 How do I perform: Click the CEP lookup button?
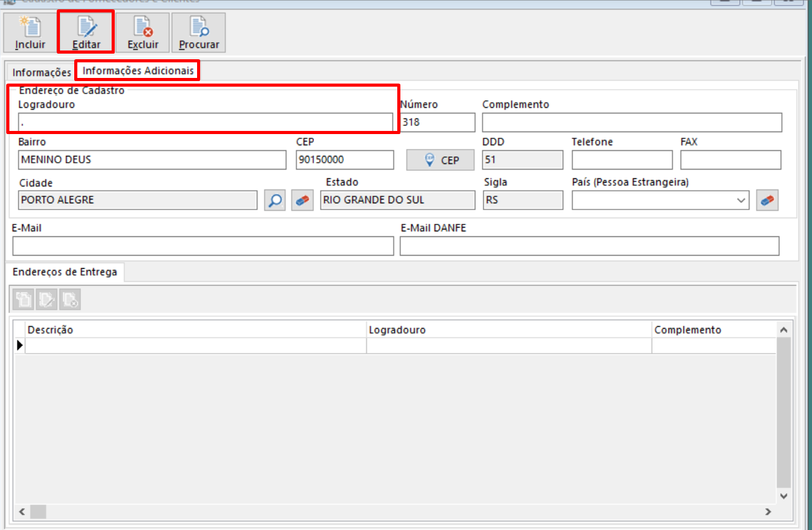coord(441,160)
